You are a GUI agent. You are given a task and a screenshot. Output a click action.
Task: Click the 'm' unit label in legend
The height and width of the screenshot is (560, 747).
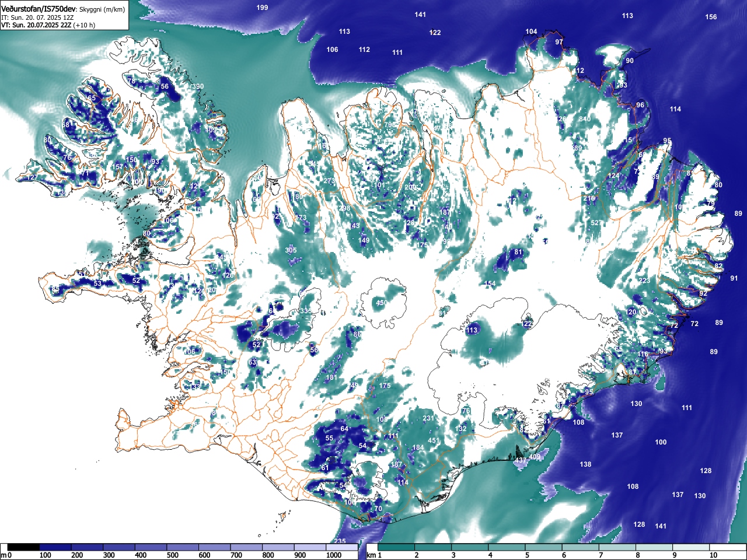click(x=4, y=555)
